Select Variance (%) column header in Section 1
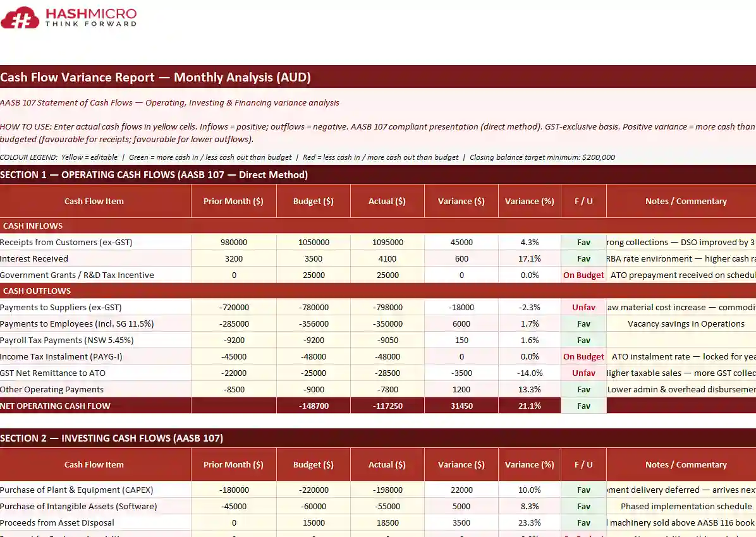Image resolution: width=756 pixels, height=537 pixels. point(529,201)
